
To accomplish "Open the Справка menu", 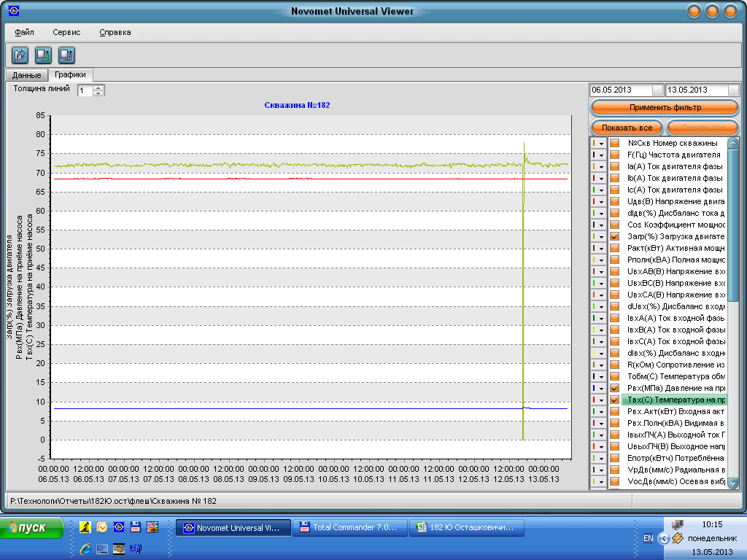I will (115, 32).
